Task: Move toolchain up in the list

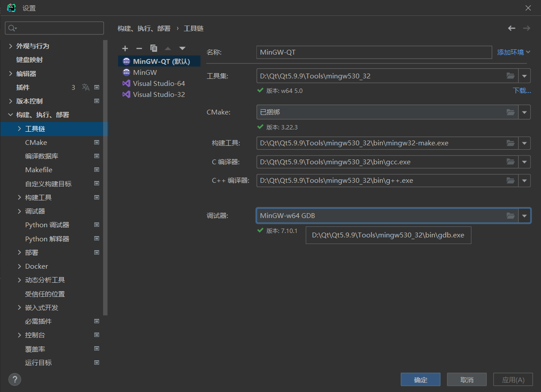Action: click(x=168, y=48)
